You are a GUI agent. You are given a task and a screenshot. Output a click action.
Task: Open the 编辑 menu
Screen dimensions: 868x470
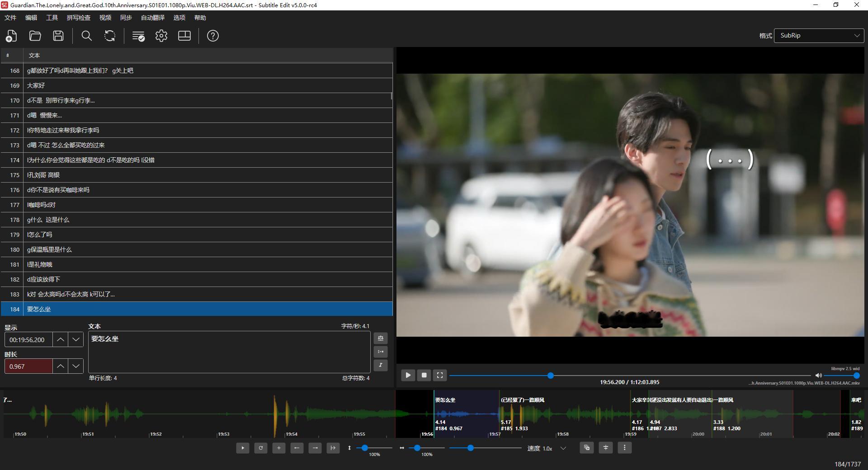point(31,18)
